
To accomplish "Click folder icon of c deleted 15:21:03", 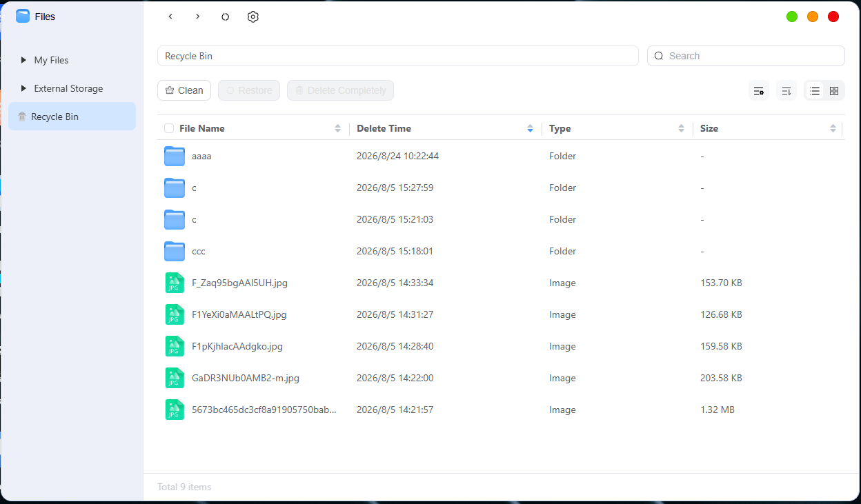I will click(175, 220).
